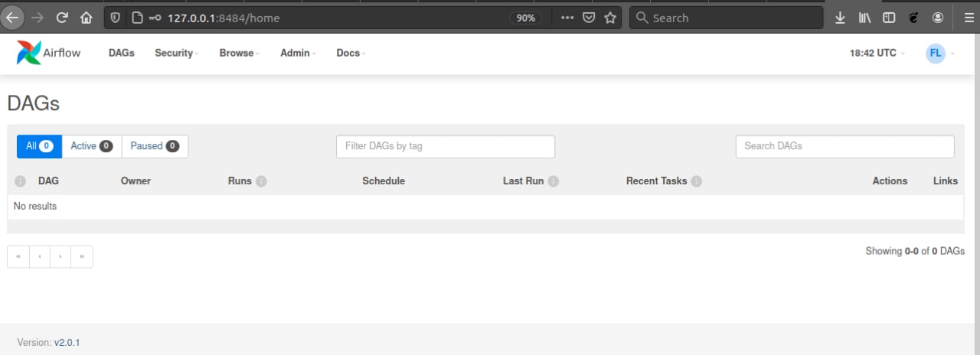
Task: Open the 18:42 UTC timezone dropdown
Action: click(x=877, y=53)
